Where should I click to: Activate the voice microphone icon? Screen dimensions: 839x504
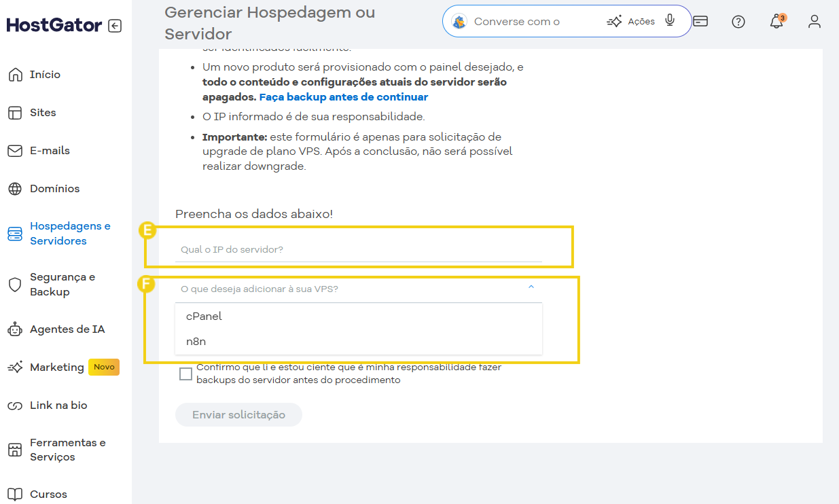pyautogui.click(x=671, y=20)
